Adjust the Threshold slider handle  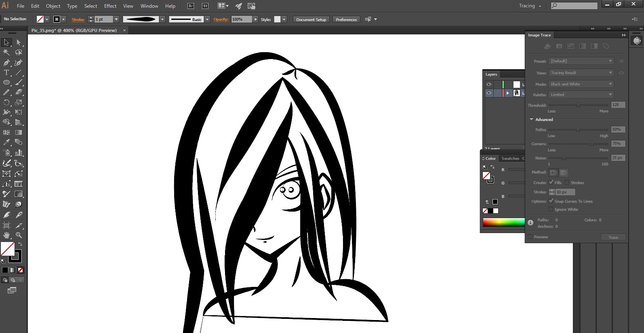click(579, 105)
